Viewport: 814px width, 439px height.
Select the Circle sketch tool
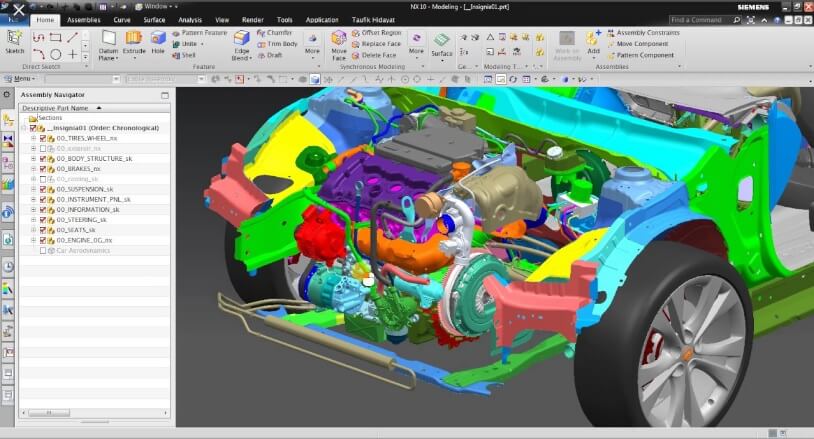[x=56, y=54]
